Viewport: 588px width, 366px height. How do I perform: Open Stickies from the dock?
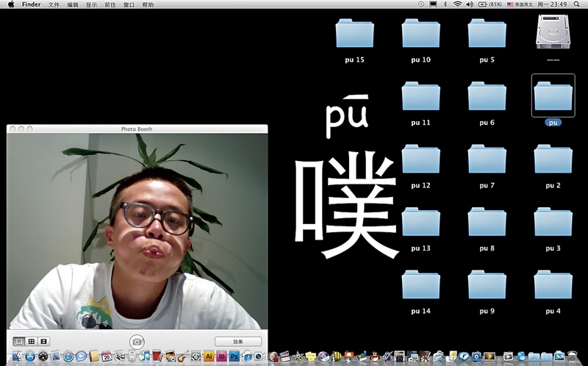coord(311,356)
